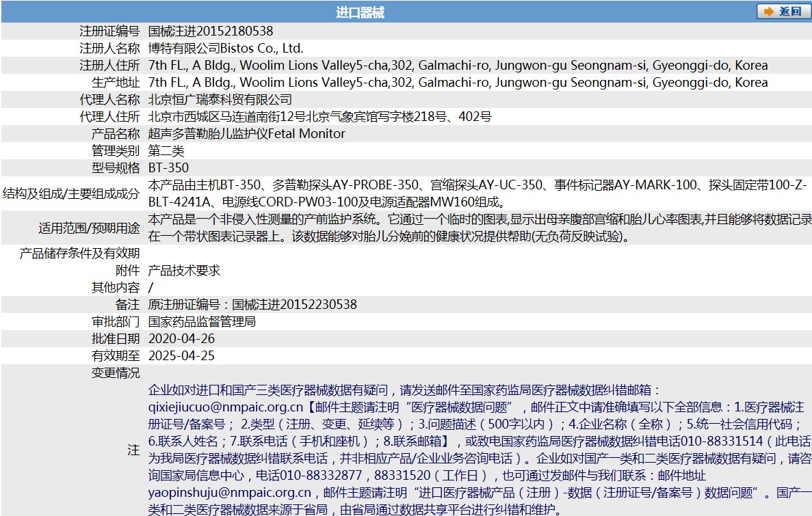Click email yaopinshuju@nmpaic.org.cn in the note
The height and width of the screenshot is (516, 812).
(229, 492)
